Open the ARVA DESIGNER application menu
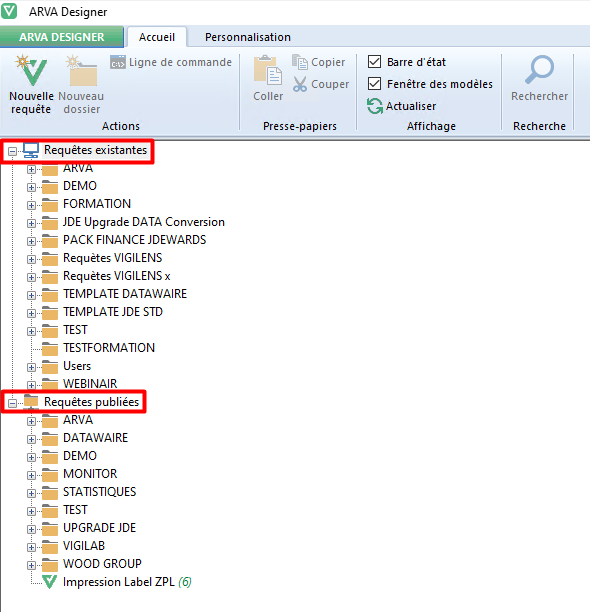The height and width of the screenshot is (612, 590). 62,37
